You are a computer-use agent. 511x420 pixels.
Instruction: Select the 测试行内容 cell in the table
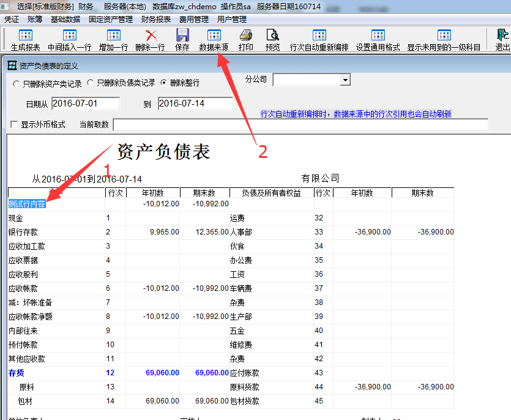(27, 204)
